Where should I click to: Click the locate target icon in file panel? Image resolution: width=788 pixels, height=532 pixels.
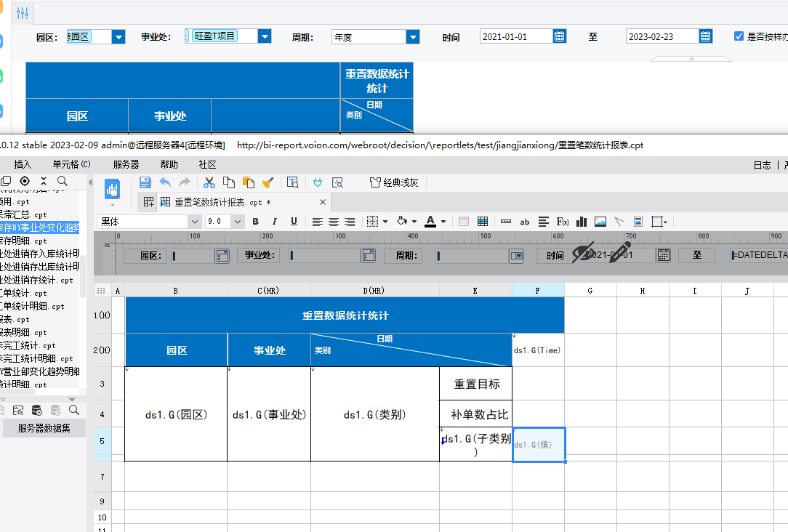click(x=25, y=181)
